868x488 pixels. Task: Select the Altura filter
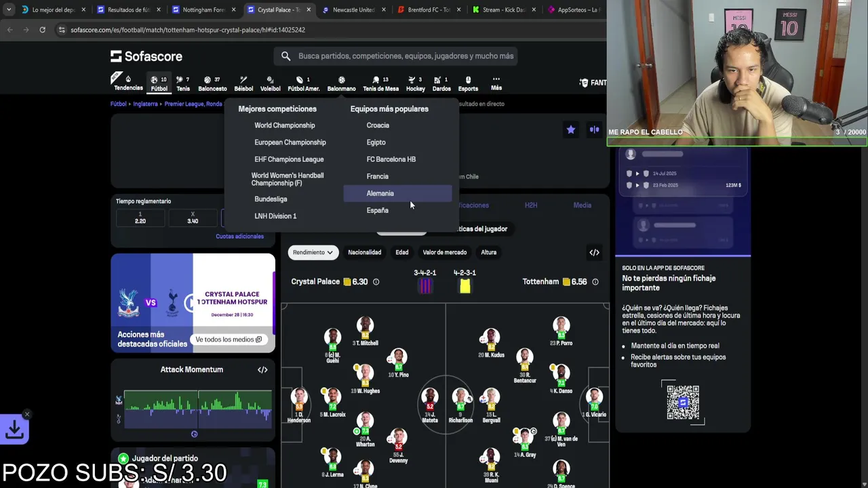[x=489, y=252]
